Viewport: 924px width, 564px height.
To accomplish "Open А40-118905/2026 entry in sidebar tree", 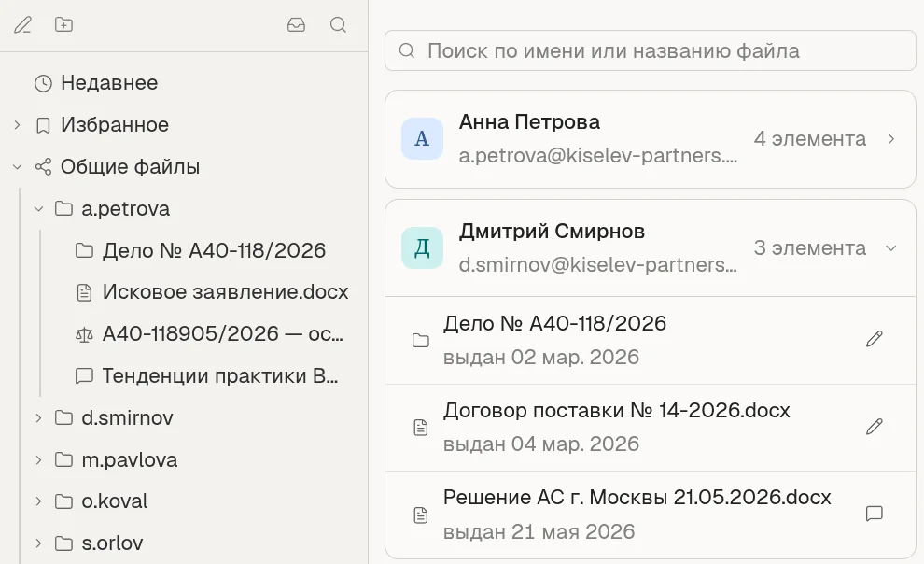I will coord(223,334).
